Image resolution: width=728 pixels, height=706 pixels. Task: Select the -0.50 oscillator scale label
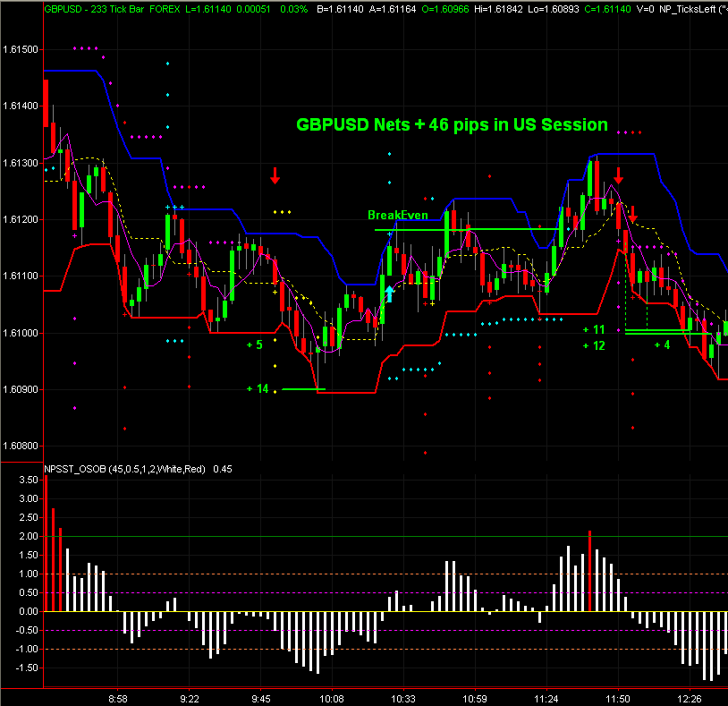[27, 630]
